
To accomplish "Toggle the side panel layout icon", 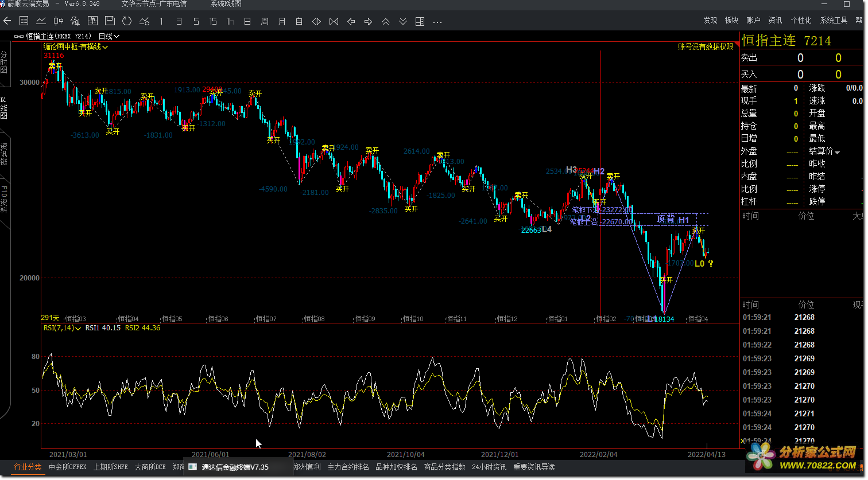I will pyautogui.click(x=420, y=21).
